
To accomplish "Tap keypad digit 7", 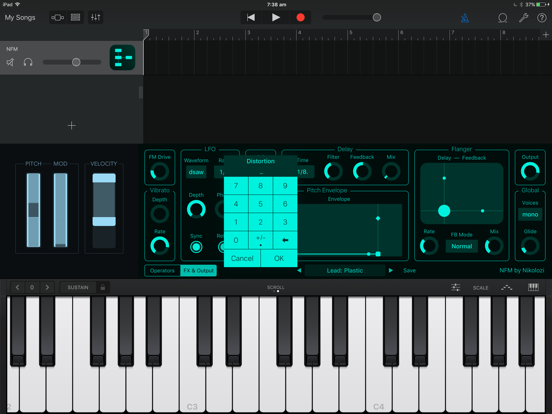I will click(236, 186).
